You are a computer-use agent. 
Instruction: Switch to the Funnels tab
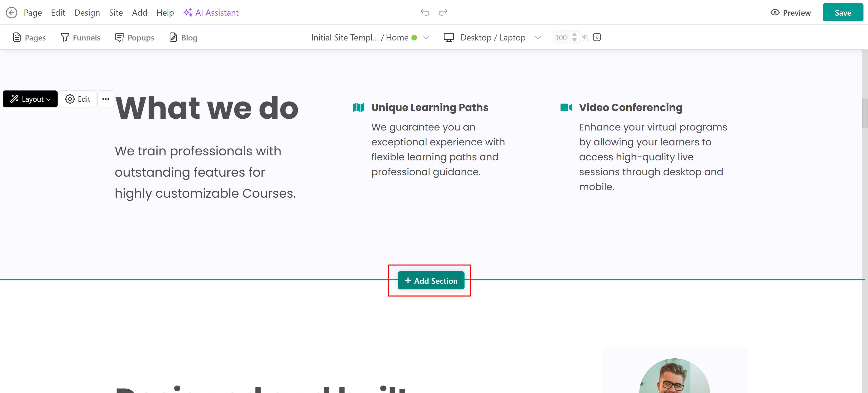point(80,37)
